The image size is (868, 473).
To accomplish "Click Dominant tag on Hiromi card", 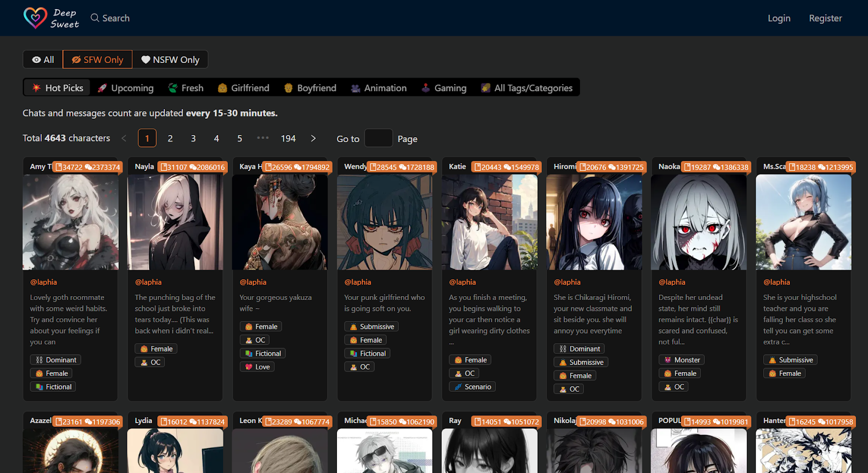I will point(579,349).
